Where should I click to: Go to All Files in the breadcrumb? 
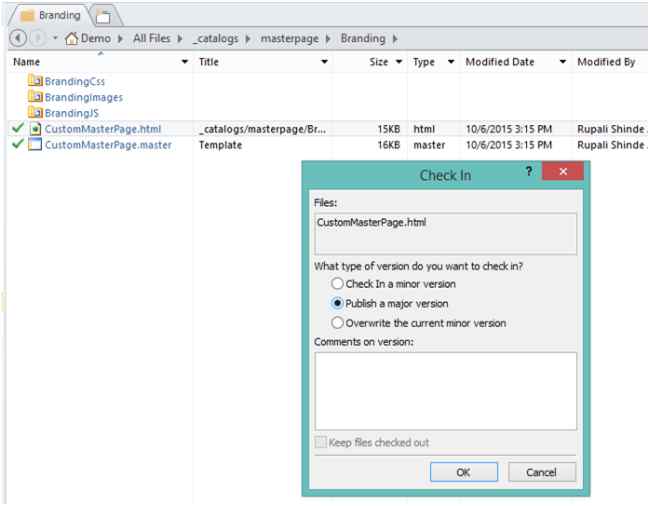[x=152, y=39]
